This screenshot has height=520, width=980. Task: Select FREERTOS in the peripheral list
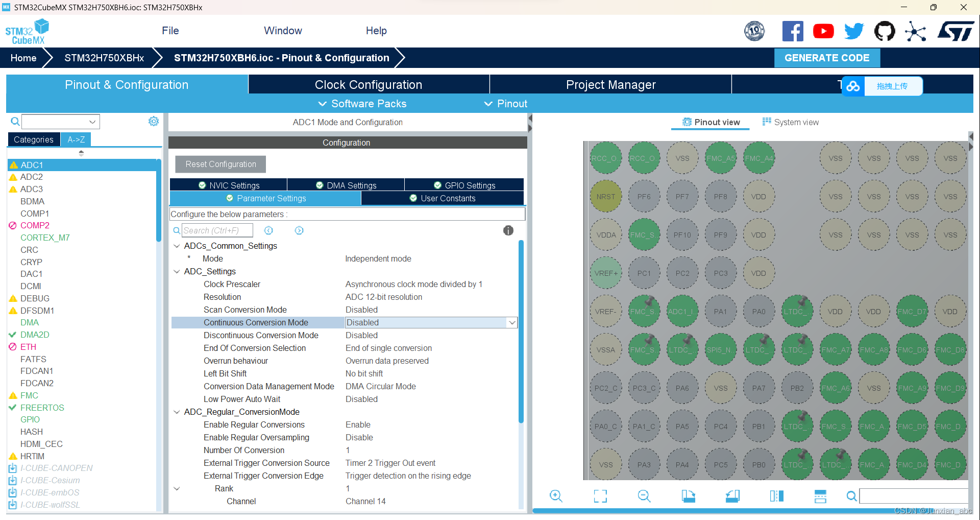pos(42,408)
